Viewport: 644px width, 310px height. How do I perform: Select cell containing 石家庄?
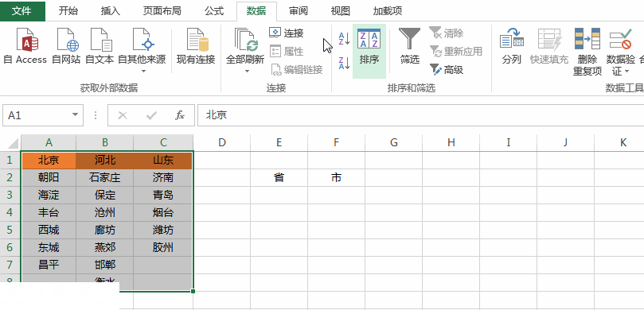[105, 177]
